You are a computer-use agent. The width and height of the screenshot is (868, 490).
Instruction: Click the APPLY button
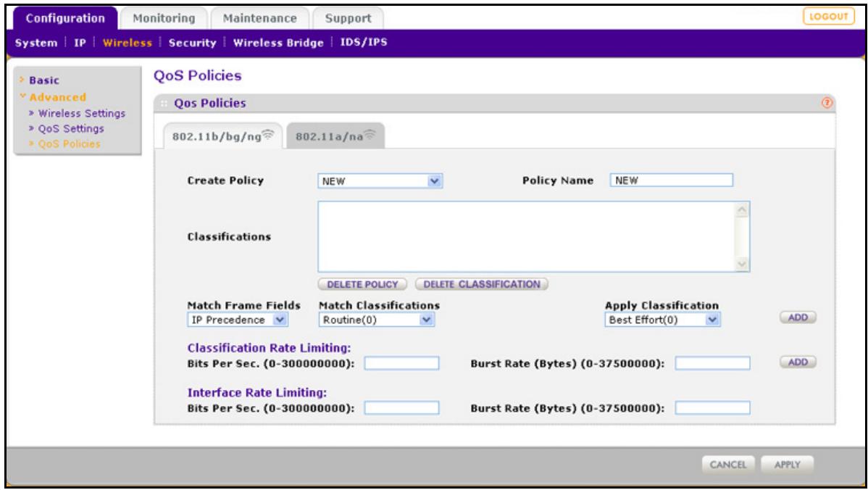[787, 465]
